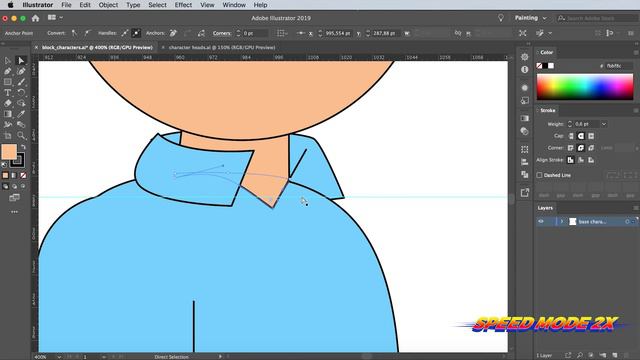Select the Rotate tool
Screen dimensions: 640x360
[21, 93]
